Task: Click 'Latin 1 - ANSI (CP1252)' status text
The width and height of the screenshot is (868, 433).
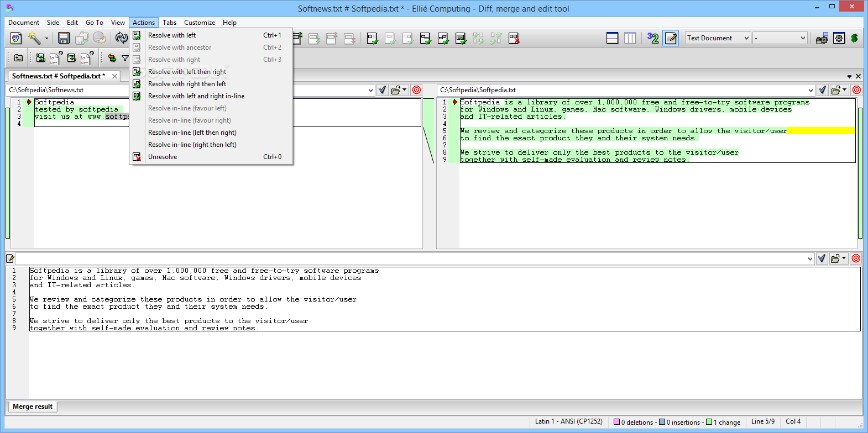Action: click(x=568, y=421)
